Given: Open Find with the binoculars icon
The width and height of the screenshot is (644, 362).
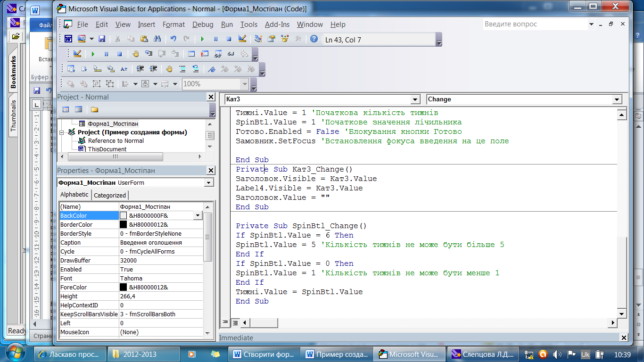Looking at the screenshot, I should click(157, 39).
